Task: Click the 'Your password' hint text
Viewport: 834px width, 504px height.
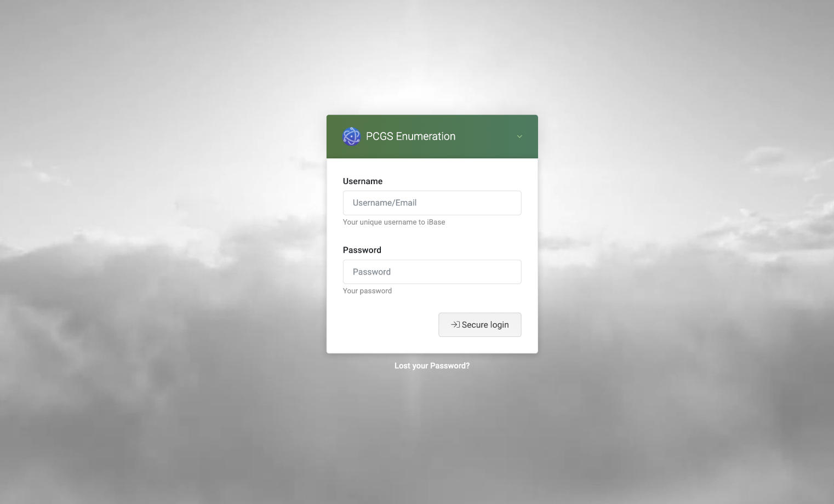Action: coord(367,291)
